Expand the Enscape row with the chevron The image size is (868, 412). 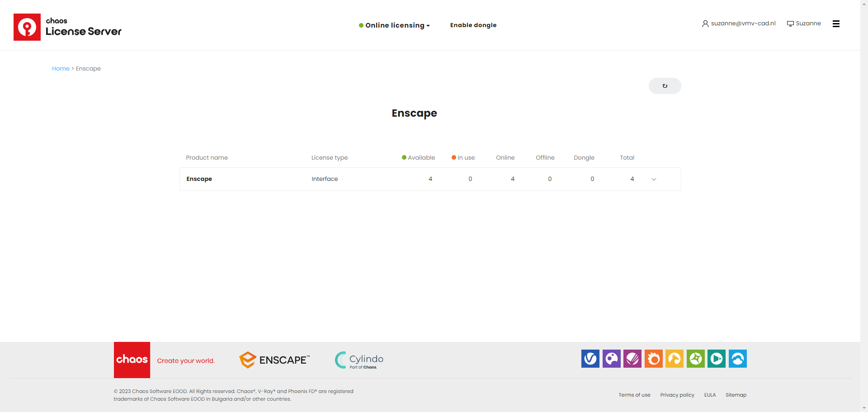[654, 179]
